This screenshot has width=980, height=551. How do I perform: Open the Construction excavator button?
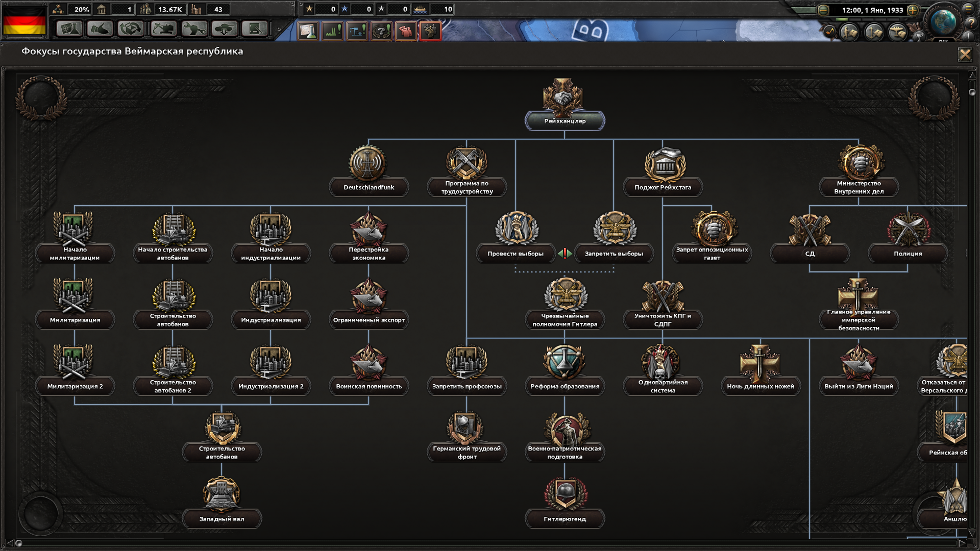163,29
